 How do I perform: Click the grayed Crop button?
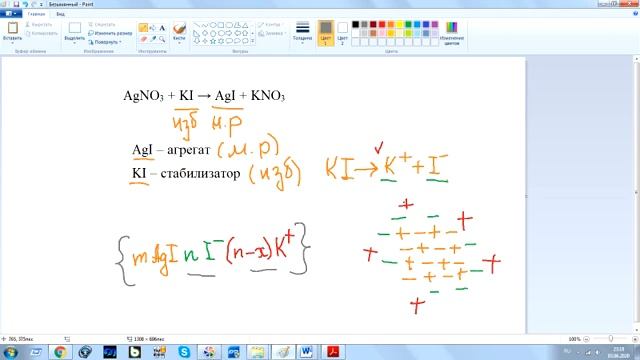coord(102,24)
